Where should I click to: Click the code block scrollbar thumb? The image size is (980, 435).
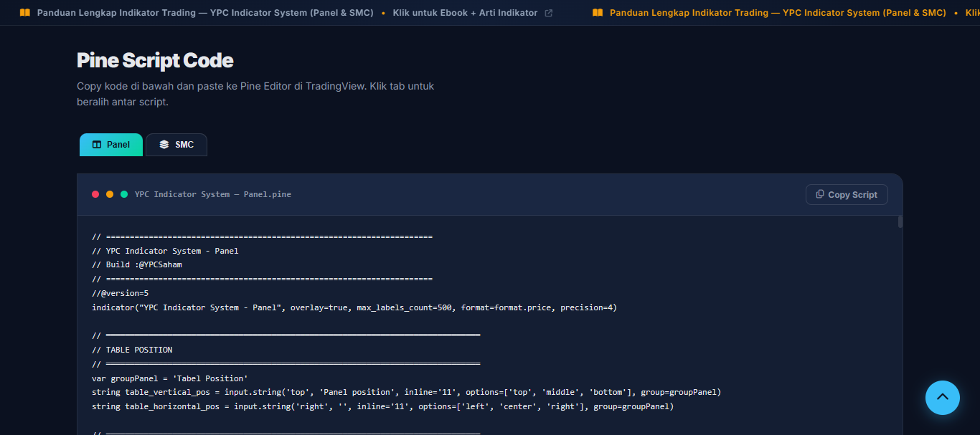[900, 222]
